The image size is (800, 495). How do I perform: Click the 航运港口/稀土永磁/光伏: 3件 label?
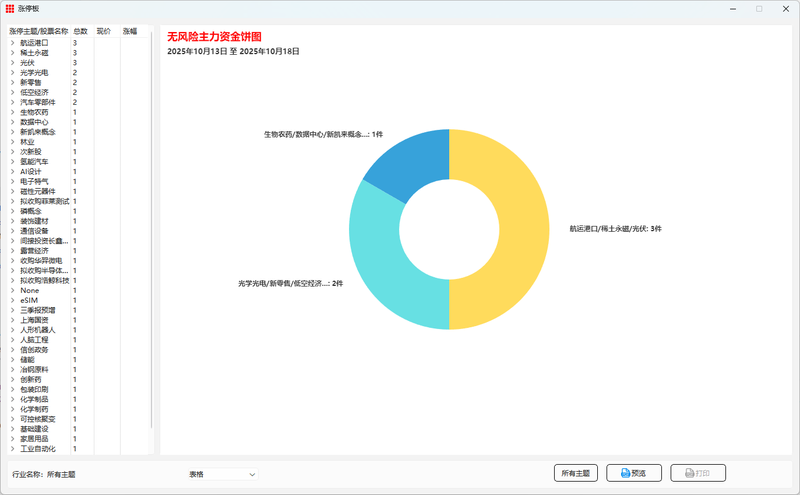click(615, 229)
